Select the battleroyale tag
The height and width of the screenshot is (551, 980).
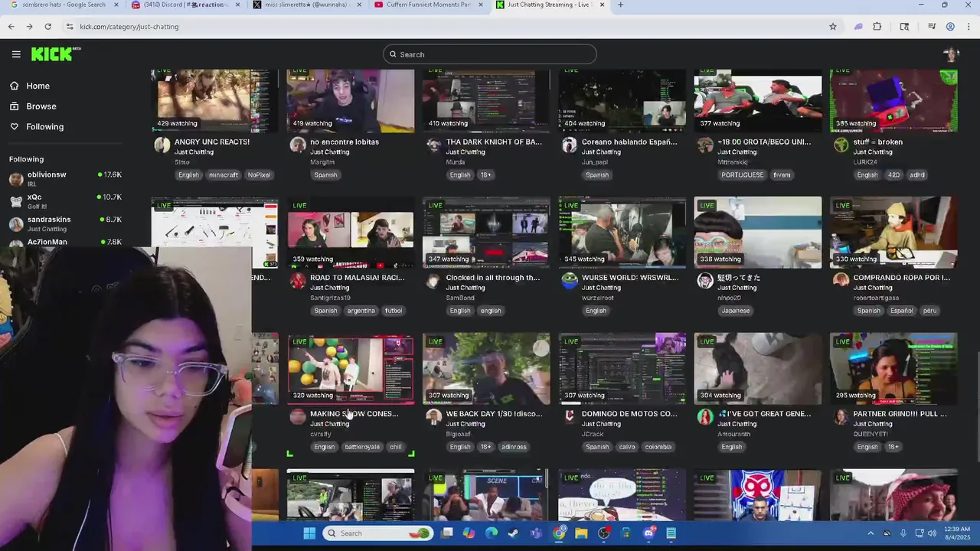tap(362, 447)
